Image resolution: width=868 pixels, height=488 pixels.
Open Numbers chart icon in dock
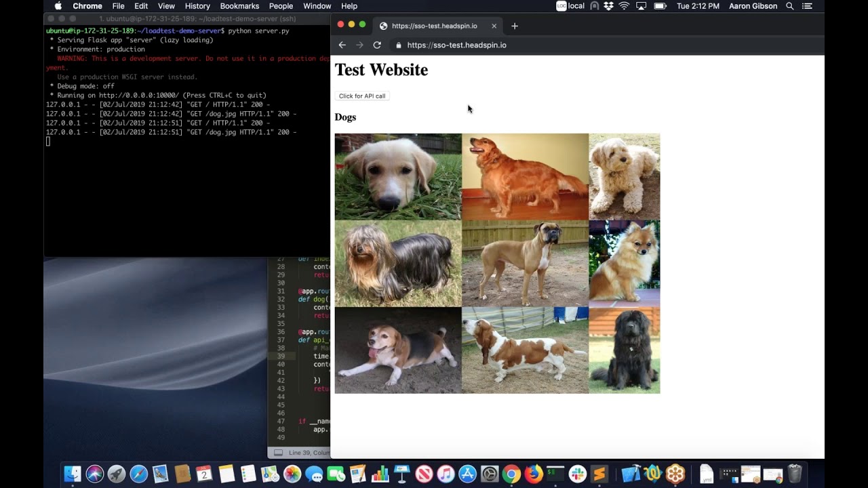[x=380, y=474]
